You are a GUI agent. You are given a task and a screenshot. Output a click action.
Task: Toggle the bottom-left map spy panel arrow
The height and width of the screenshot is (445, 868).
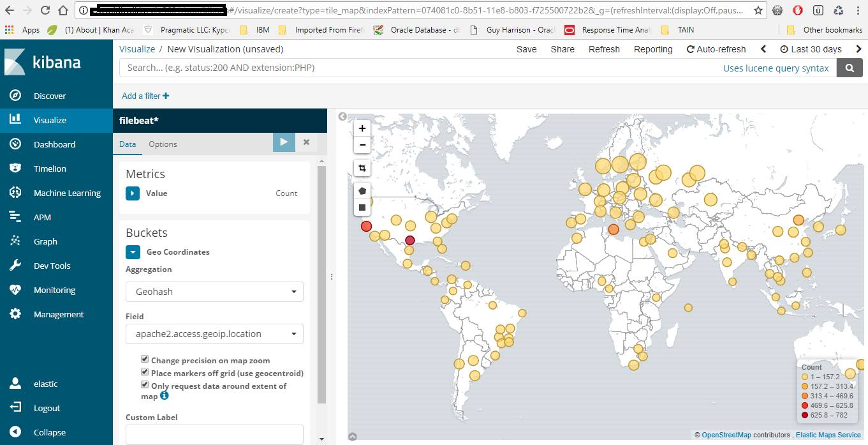coord(352,437)
